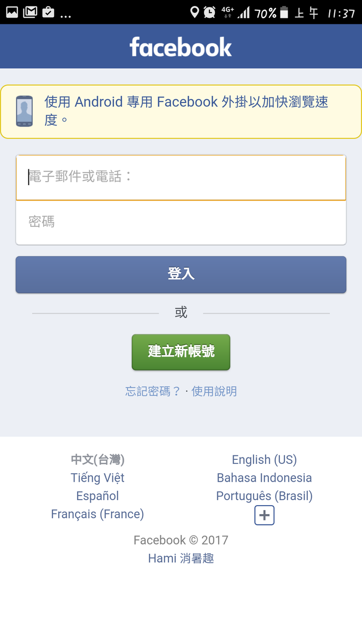The image size is (362, 644).
Task: Select Tiếng Việt language
Action: [x=97, y=478]
